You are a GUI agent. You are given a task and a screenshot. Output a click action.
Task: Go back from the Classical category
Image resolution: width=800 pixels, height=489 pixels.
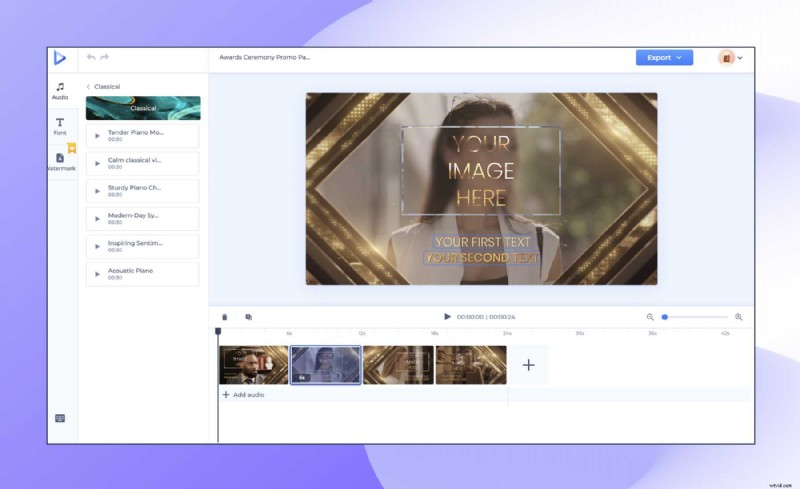coord(88,87)
